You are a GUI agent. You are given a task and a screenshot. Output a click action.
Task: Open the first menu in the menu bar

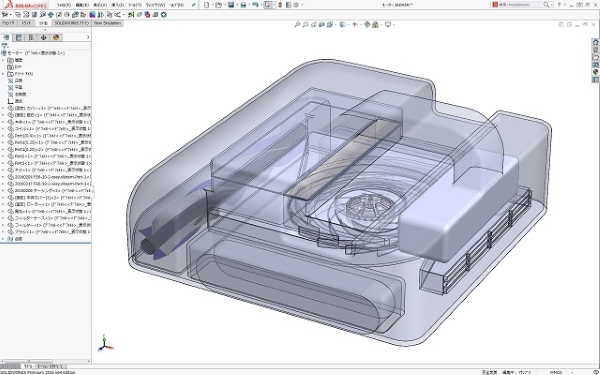(x=64, y=5)
